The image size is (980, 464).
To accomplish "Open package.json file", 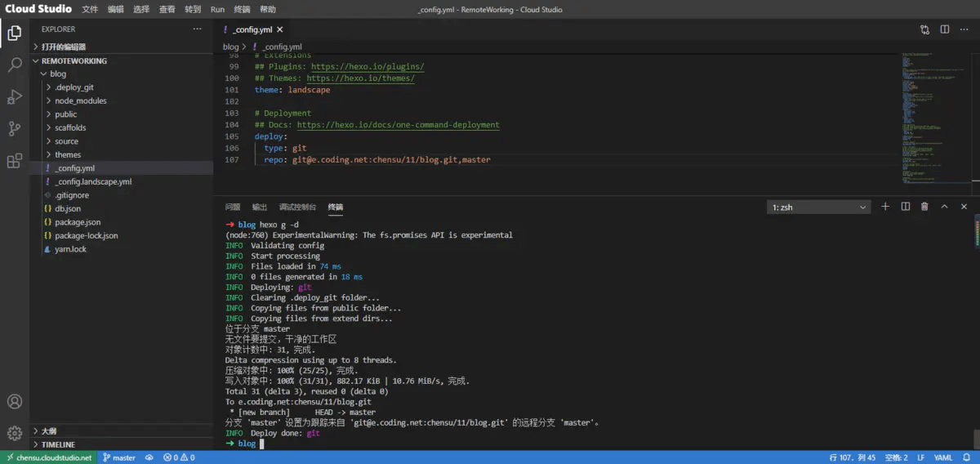I will [x=122, y=222].
